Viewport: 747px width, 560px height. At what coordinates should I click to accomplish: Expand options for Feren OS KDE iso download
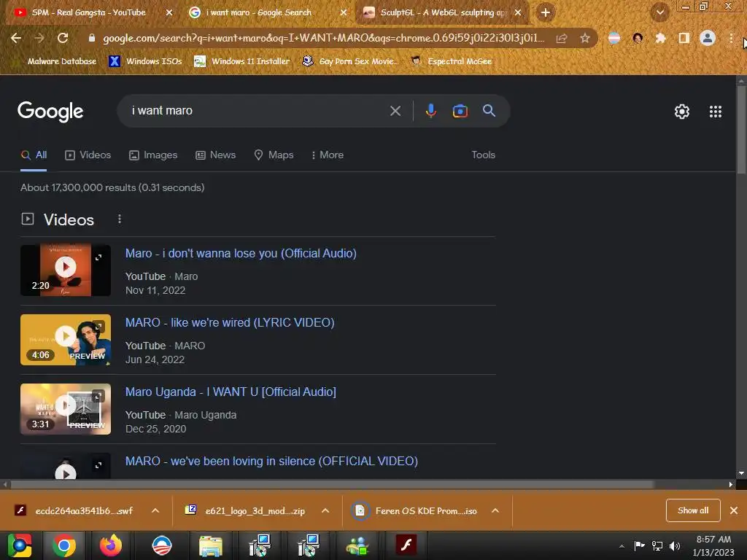click(495, 510)
